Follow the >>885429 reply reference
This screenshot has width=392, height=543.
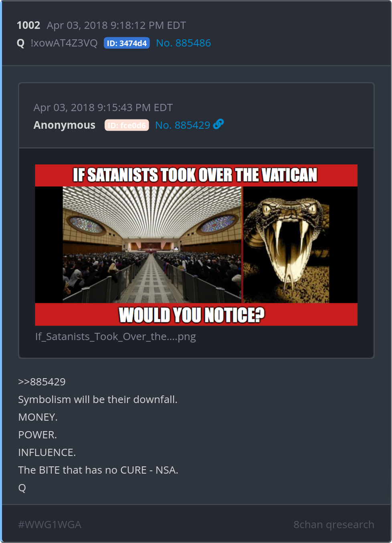42,382
